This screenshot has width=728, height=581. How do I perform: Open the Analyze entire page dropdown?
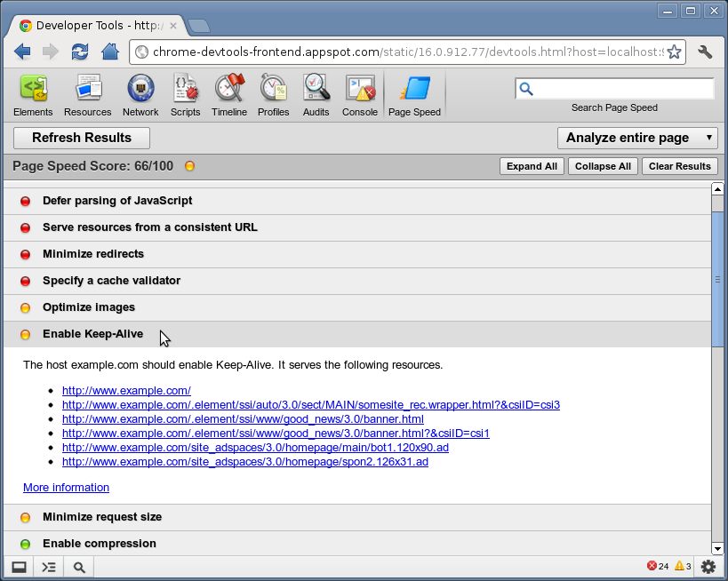click(637, 138)
